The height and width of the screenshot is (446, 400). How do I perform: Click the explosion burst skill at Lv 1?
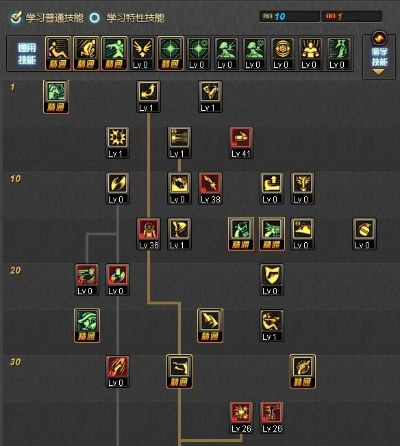pyautogui.click(x=117, y=142)
